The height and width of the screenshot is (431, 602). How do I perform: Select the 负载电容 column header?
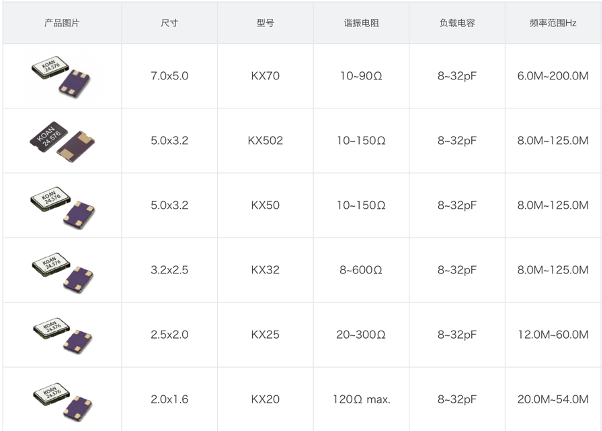455,22
